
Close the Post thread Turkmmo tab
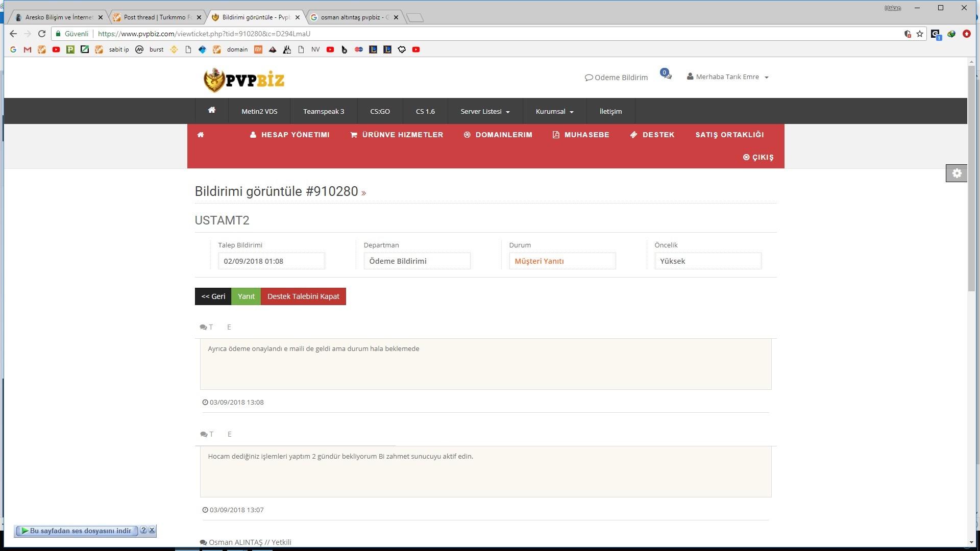(x=199, y=17)
